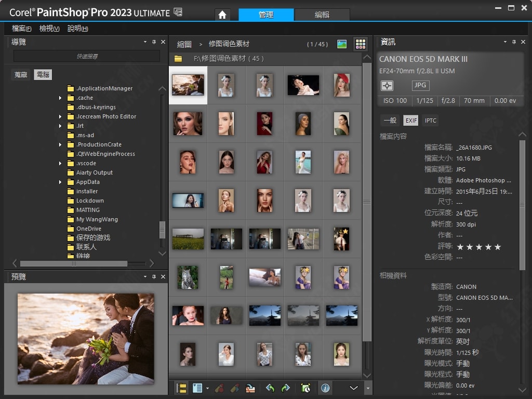Click the Home icon tab
The width and height of the screenshot is (532, 399).
222,15
